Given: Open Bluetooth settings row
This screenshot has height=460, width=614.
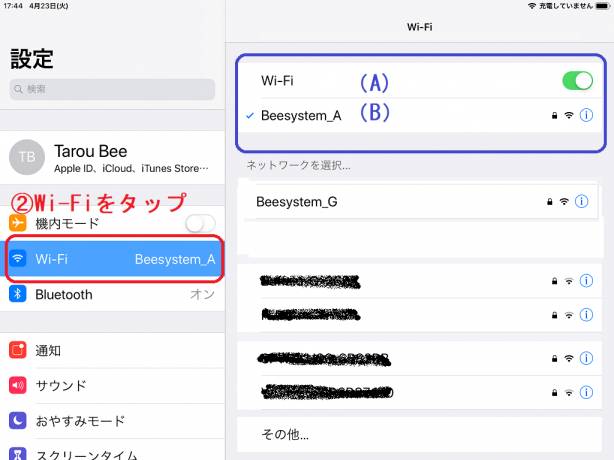Looking at the screenshot, I should pos(112,294).
